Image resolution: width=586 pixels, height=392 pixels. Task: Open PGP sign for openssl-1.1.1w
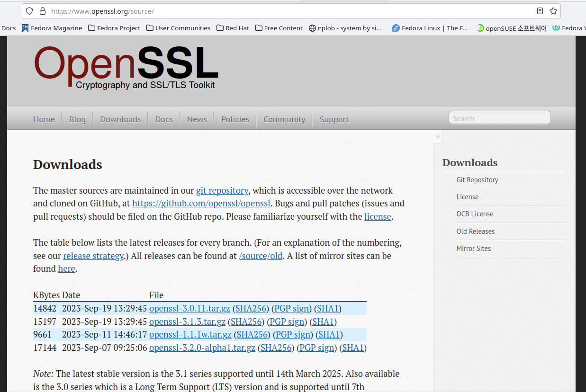[293, 335]
